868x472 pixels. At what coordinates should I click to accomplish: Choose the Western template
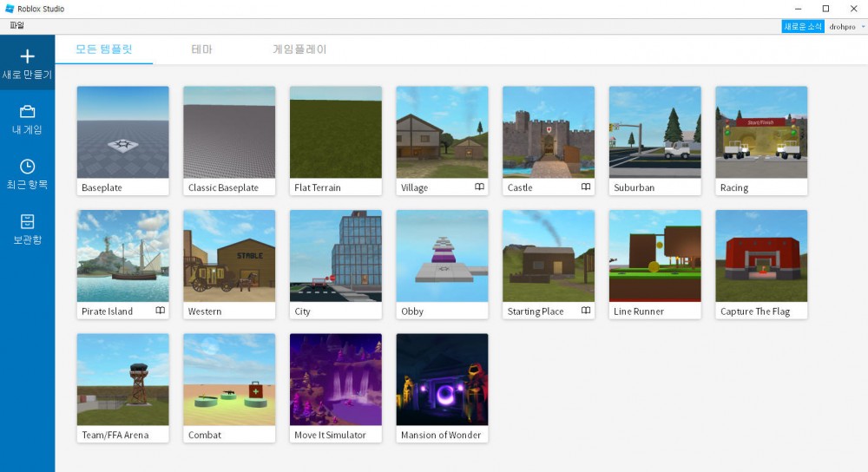pyautogui.click(x=229, y=264)
